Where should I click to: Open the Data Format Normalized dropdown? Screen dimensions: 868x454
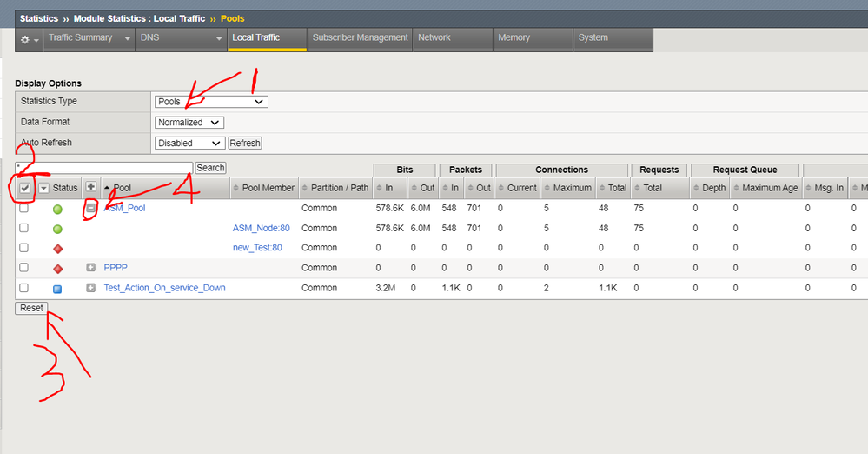189,123
